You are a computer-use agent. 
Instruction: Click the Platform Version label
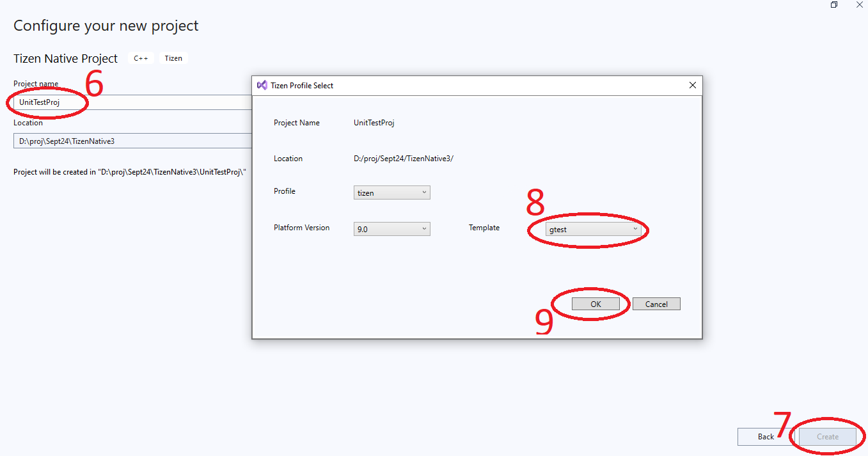(302, 228)
